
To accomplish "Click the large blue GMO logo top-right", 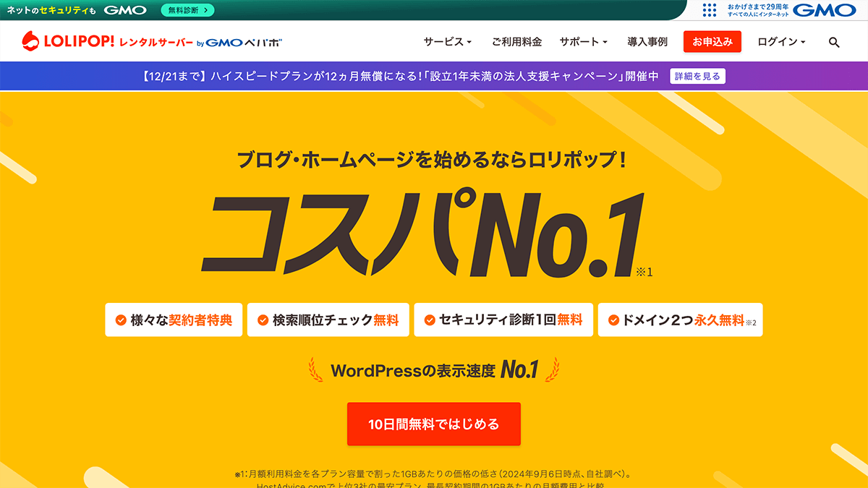I will pos(825,10).
